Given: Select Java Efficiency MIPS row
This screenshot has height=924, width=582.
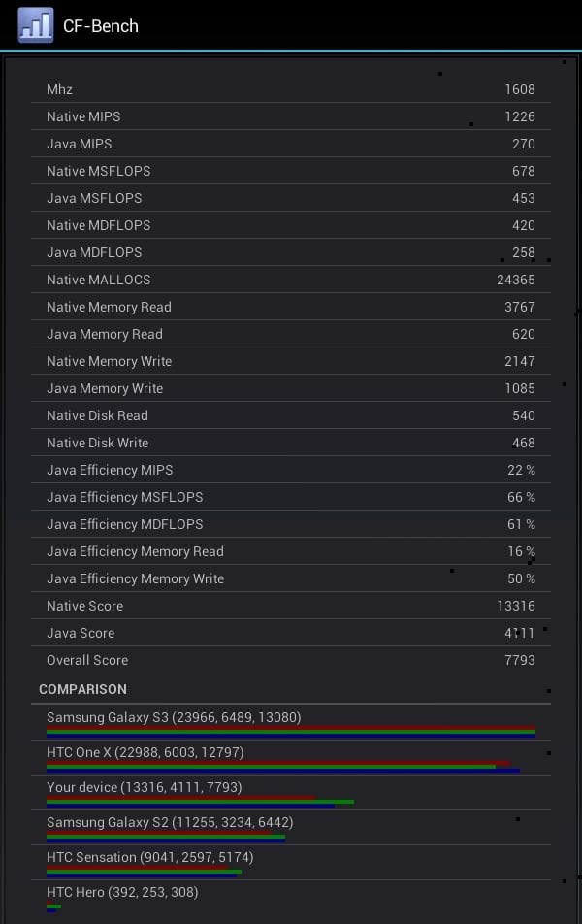Looking at the screenshot, I should point(291,470).
